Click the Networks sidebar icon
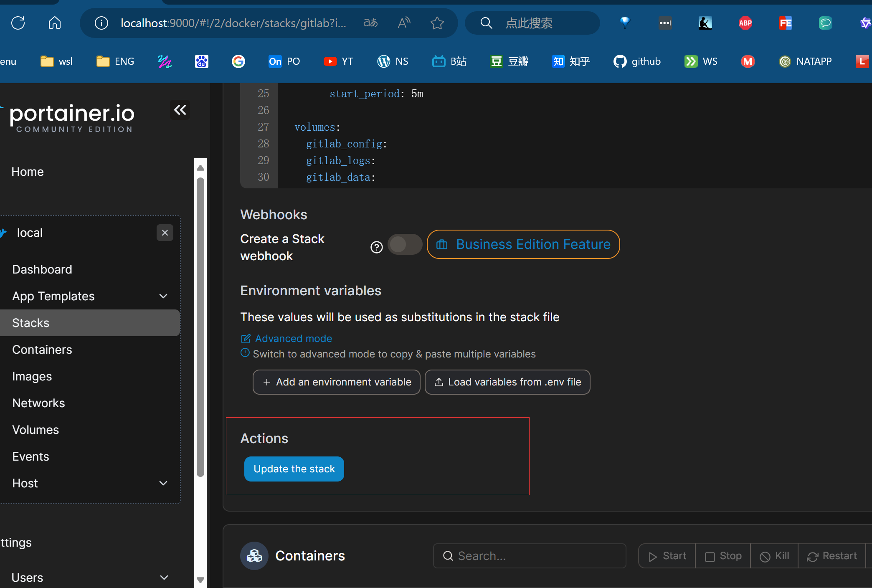 click(x=38, y=403)
